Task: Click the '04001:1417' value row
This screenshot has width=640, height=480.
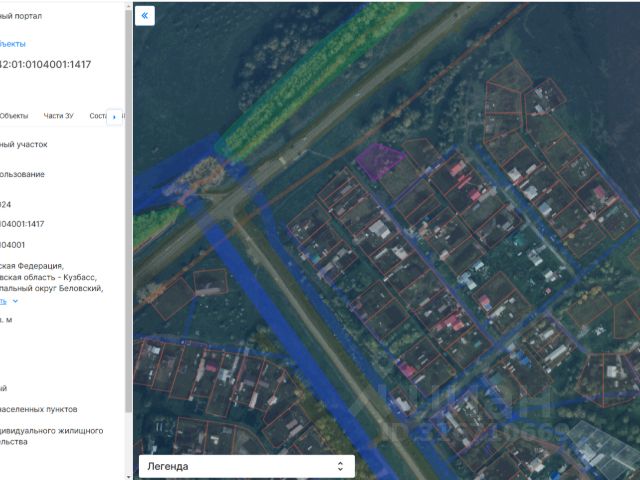Action: tap(22, 224)
